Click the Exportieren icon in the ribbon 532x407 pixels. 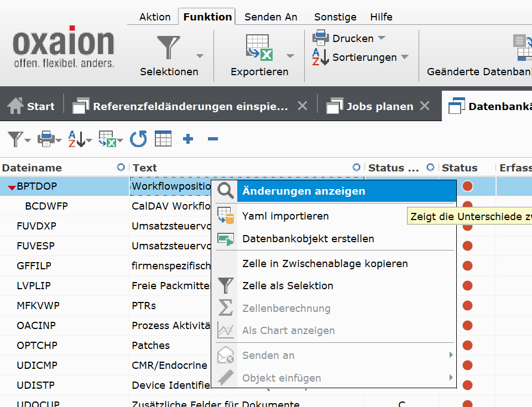259,48
